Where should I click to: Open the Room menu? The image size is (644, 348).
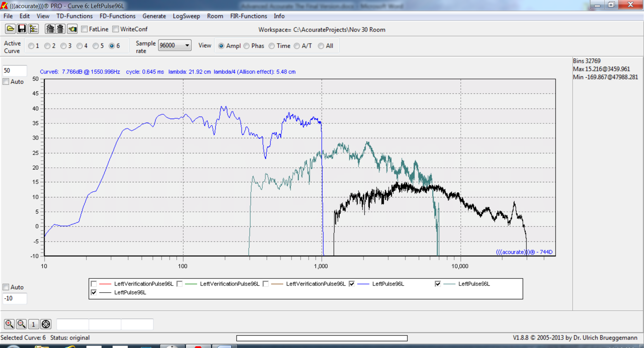pyautogui.click(x=215, y=16)
